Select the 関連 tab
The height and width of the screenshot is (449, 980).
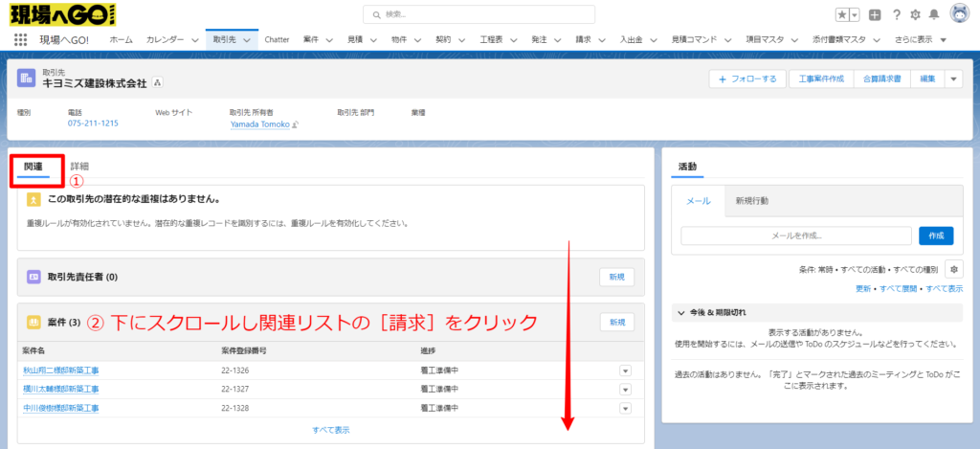[33, 167]
